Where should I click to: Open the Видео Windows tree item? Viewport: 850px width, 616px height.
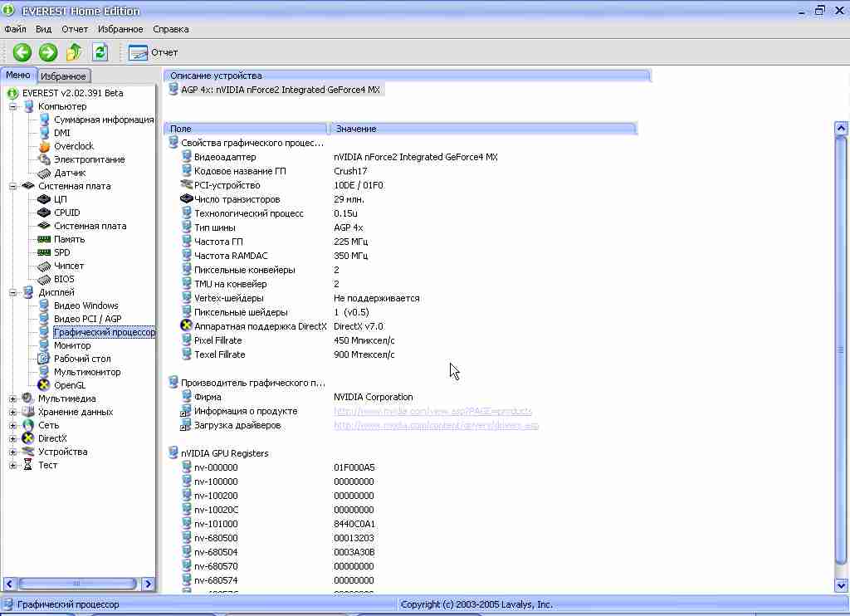(x=85, y=306)
